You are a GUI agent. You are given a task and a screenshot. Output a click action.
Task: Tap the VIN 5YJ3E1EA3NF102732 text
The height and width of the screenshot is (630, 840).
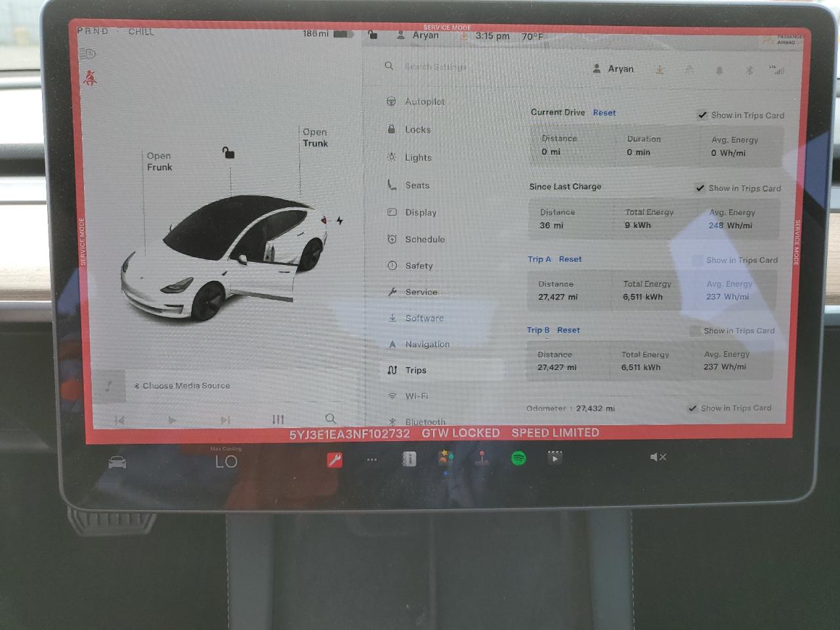[x=350, y=434]
